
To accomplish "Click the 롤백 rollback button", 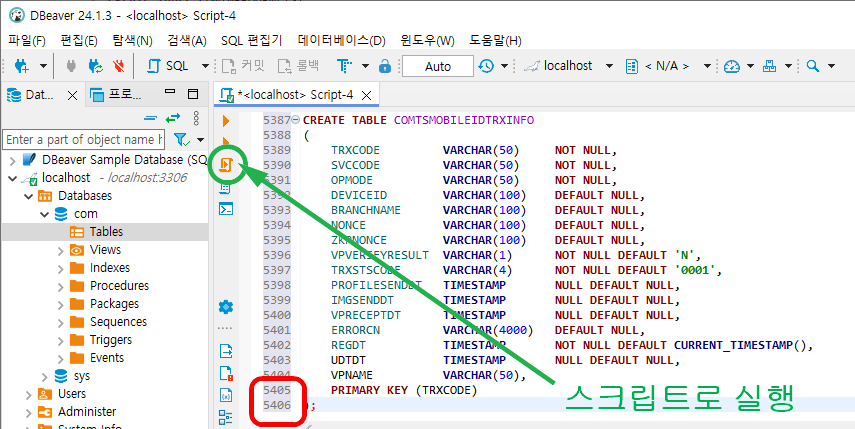I will click(x=298, y=66).
